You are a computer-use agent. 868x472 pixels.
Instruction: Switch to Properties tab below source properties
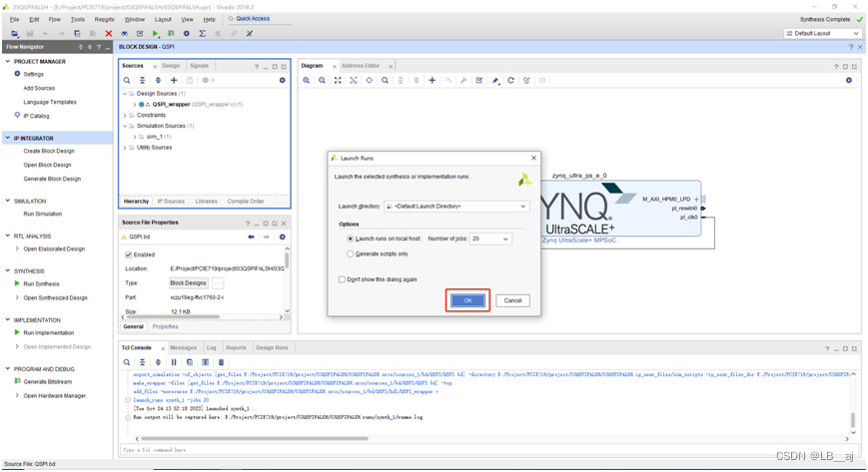pos(166,327)
